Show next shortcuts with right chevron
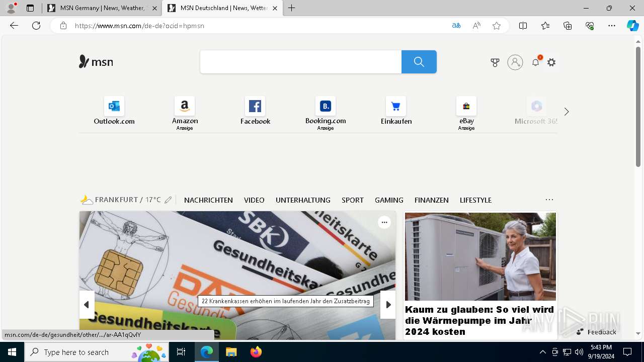 567,112
